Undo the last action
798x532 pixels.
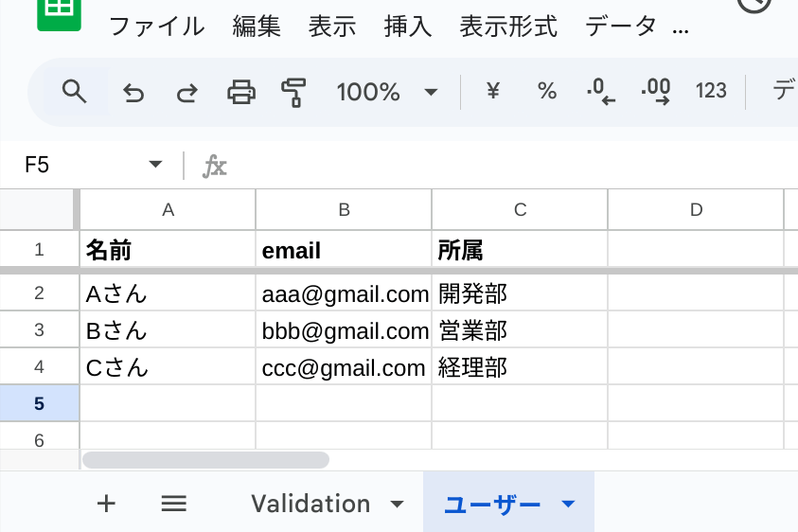click(133, 93)
